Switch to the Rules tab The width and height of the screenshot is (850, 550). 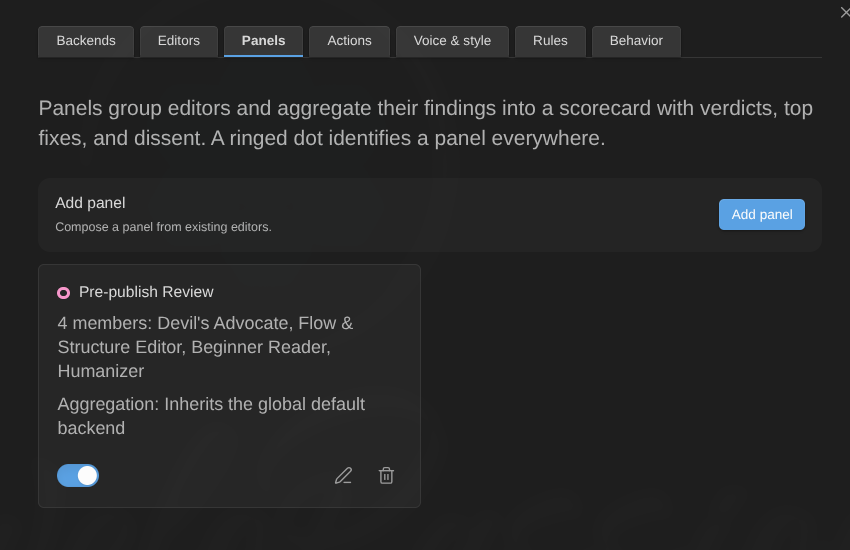(x=550, y=41)
